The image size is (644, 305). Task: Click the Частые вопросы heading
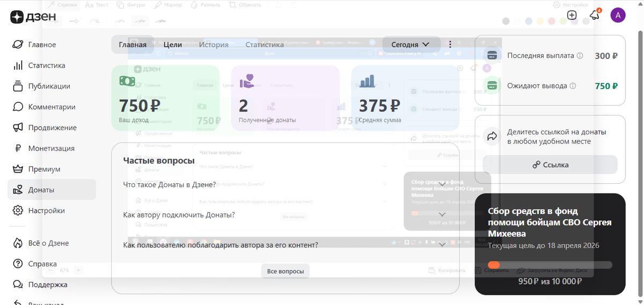coord(158,160)
